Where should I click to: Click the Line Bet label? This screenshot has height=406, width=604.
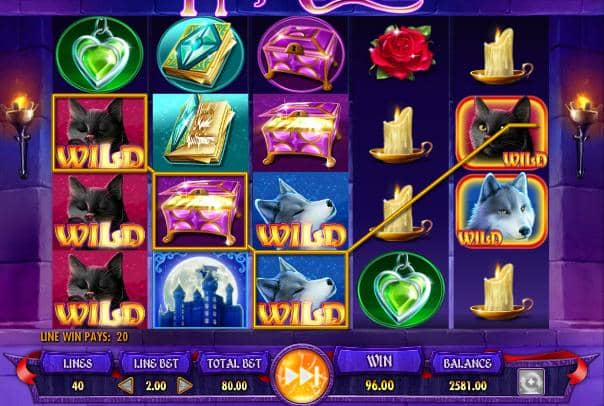pos(156,363)
